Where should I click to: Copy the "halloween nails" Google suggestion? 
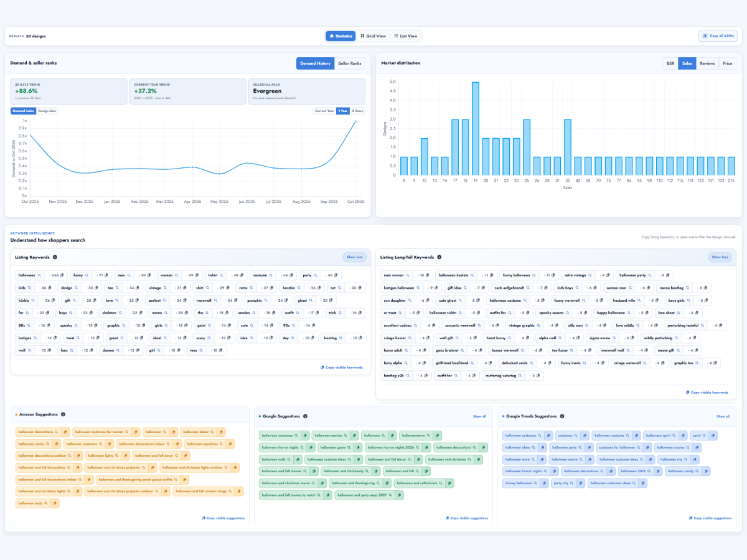[x=297, y=459]
